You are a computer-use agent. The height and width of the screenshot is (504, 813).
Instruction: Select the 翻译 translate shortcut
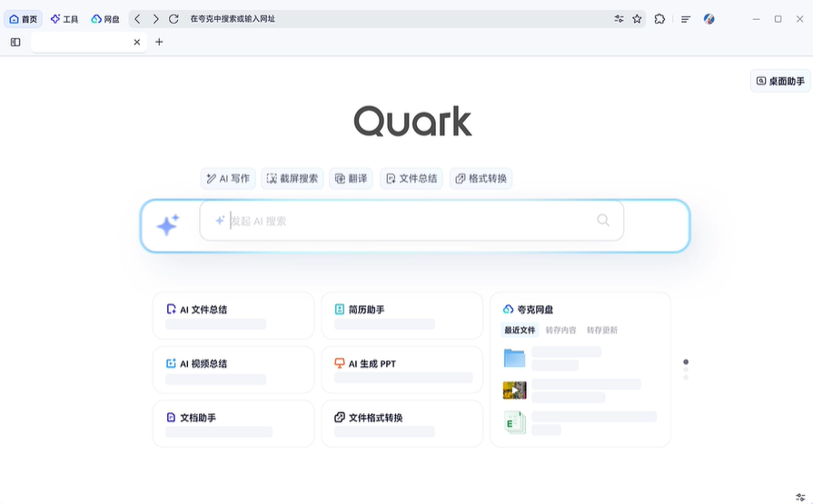pos(351,178)
